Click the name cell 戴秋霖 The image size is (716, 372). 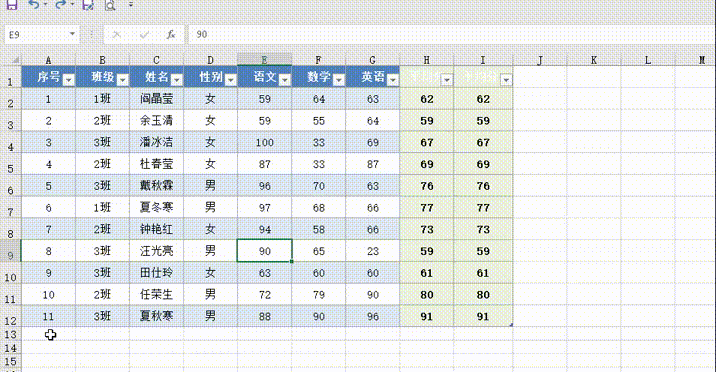click(x=156, y=186)
